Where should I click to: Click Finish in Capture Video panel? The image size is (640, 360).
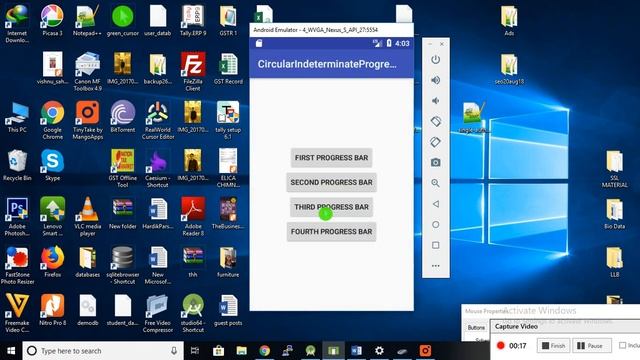click(553, 346)
